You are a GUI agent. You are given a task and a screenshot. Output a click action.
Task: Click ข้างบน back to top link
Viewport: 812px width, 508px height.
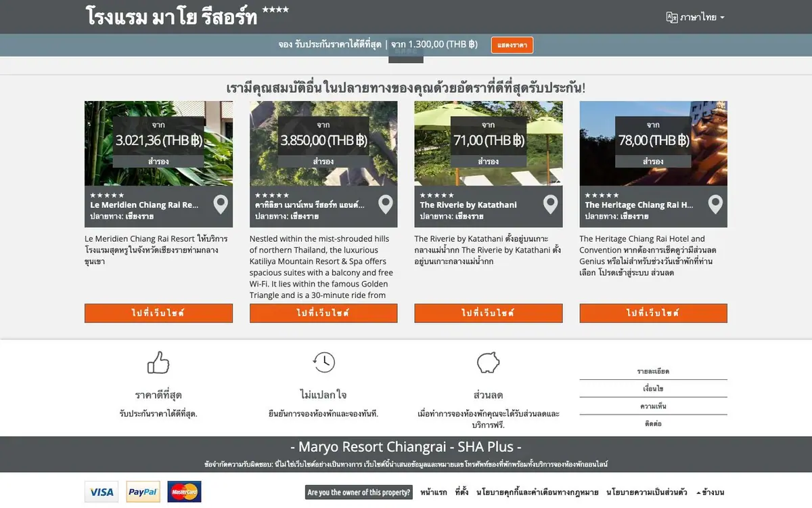pyautogui.click(x=710, y=492)
